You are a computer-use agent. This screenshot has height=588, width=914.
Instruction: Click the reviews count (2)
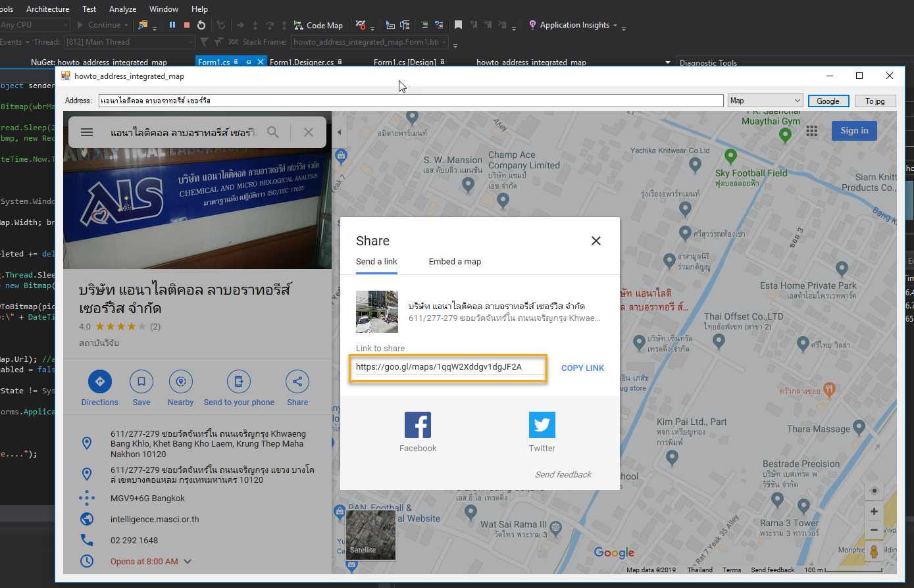(155, 326)
